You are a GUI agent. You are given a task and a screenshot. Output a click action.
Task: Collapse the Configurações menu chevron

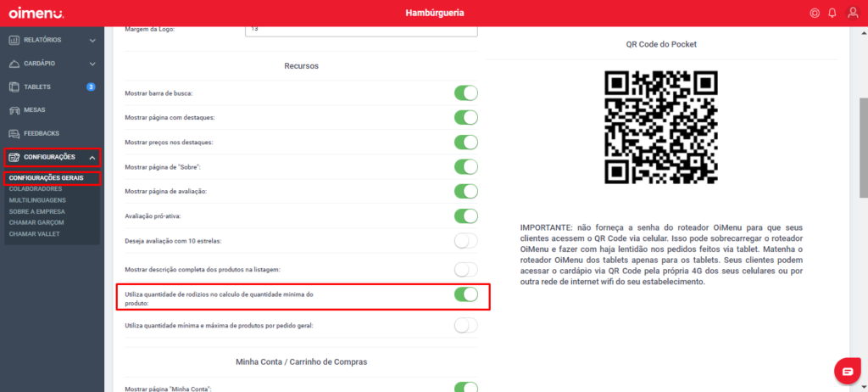(x=92, y=158)
